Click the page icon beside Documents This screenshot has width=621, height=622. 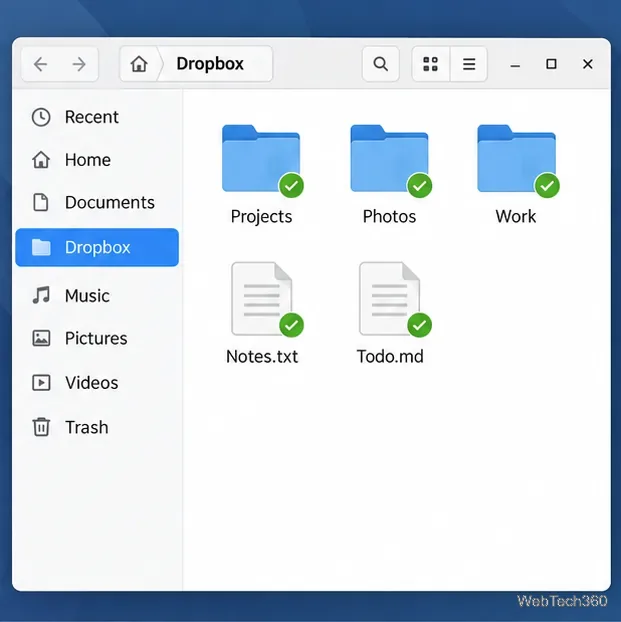(41, 202)
